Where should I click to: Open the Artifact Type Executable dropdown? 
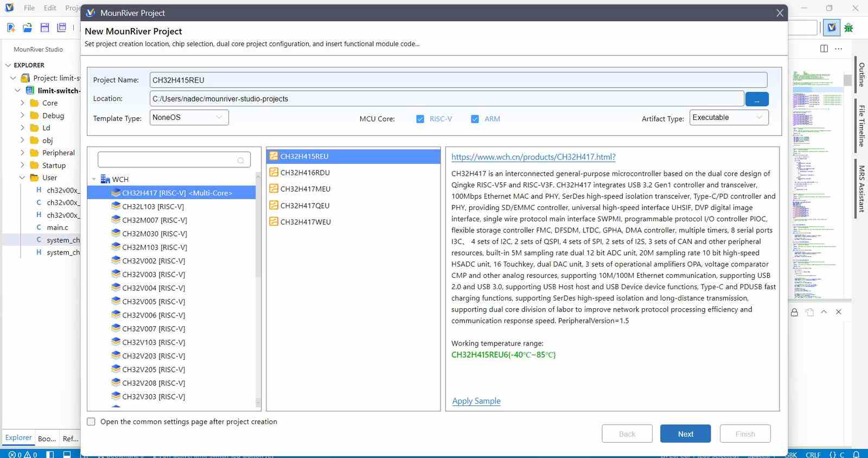(x=729, y=117)
